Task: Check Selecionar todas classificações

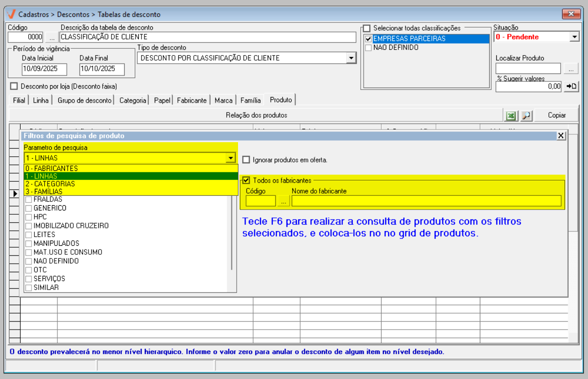Action: pyautogui.click(x=367, y=28)
